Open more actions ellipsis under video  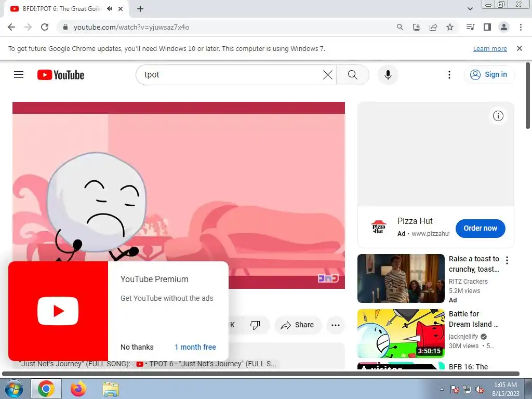[336, 325]
